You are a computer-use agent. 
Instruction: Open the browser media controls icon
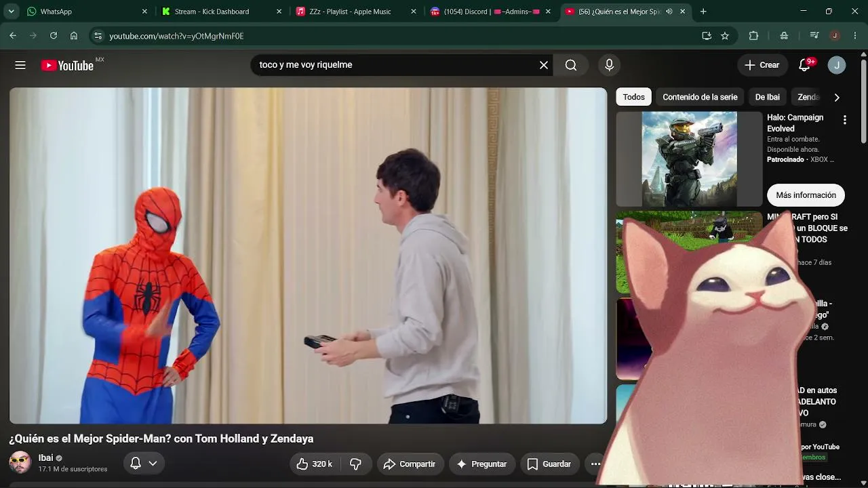pos(814,36)
